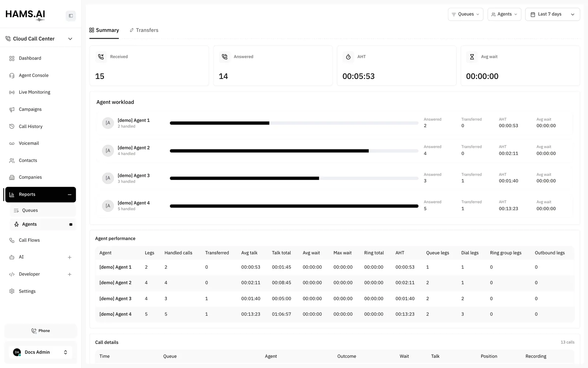
Task: Click the Settings gear icon
Action: pyautogui.click(x=12, y=291)
